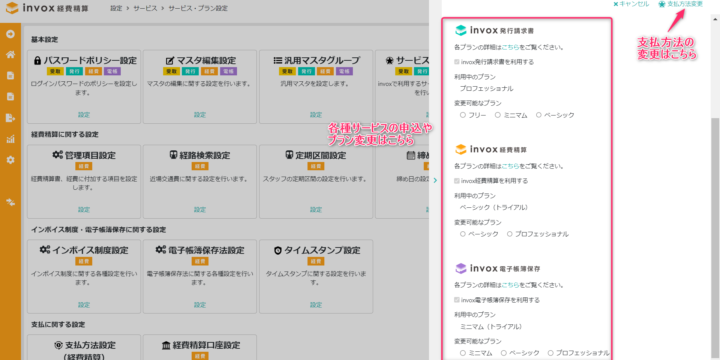The height and width of the screenshot is (360, 720).
Task: Click the shield icon of タイムスタンプ設定
Action: pyautogui.click(x=277, y=250)
